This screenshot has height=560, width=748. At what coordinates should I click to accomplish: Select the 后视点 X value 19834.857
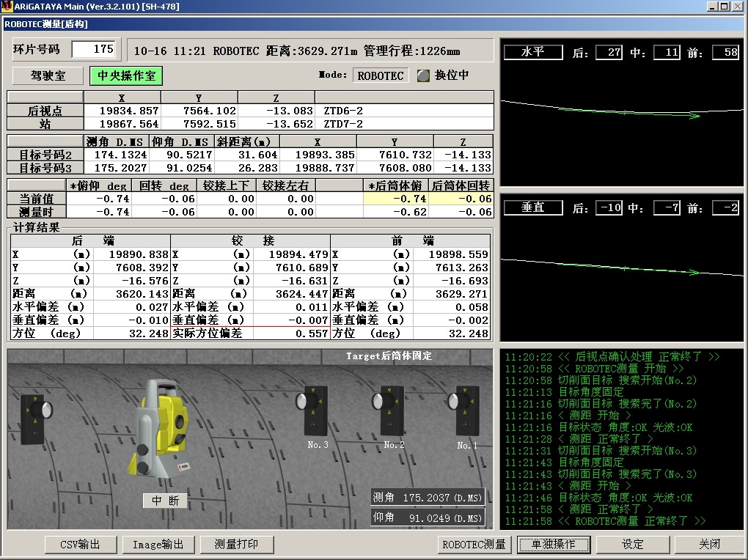(x=122, y=111)
